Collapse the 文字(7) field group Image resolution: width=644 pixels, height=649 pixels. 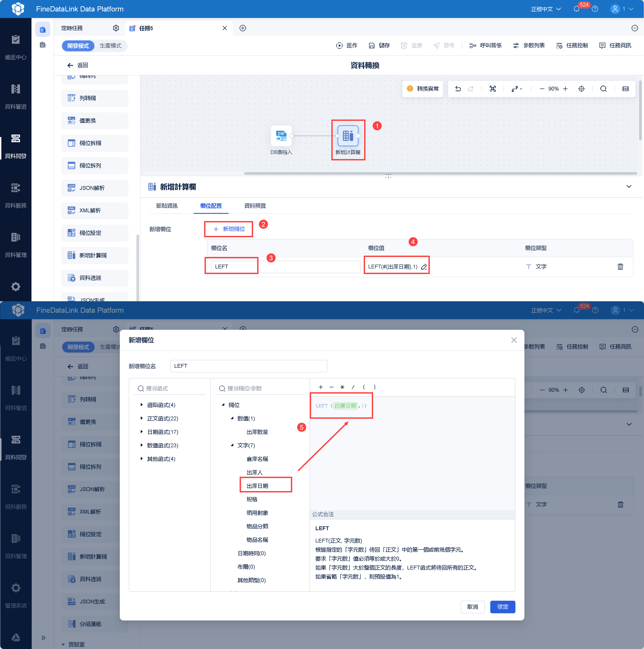click(232, 445)
